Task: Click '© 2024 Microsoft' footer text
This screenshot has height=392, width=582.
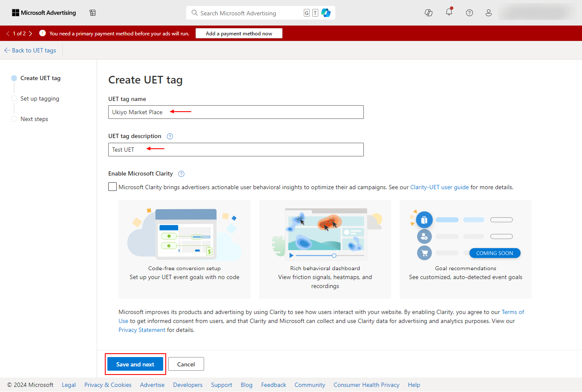Action: pos(30,385)
